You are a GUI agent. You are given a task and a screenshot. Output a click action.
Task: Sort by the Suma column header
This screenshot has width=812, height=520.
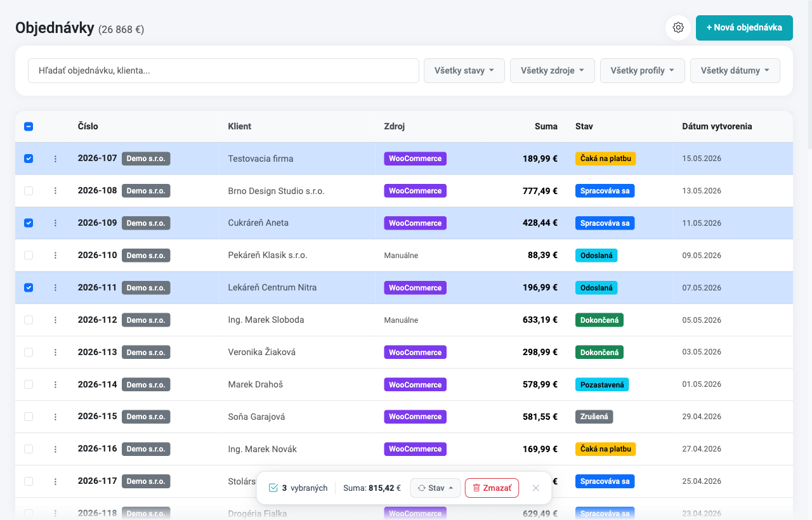tap(546, 126)
